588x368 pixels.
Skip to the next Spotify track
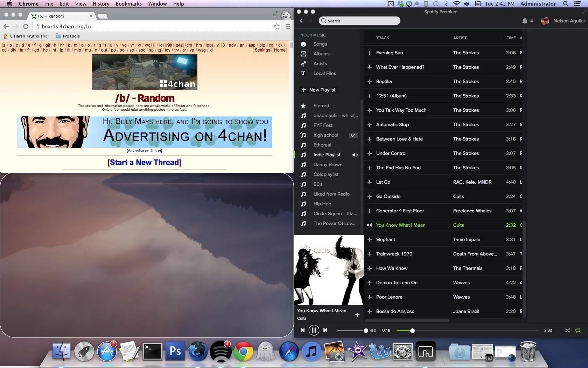(x=325, y=330)
